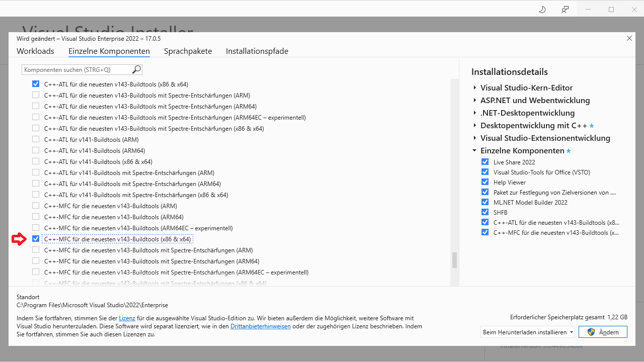
Task: Switch to the Workloads tab
Action: point(35,51)
